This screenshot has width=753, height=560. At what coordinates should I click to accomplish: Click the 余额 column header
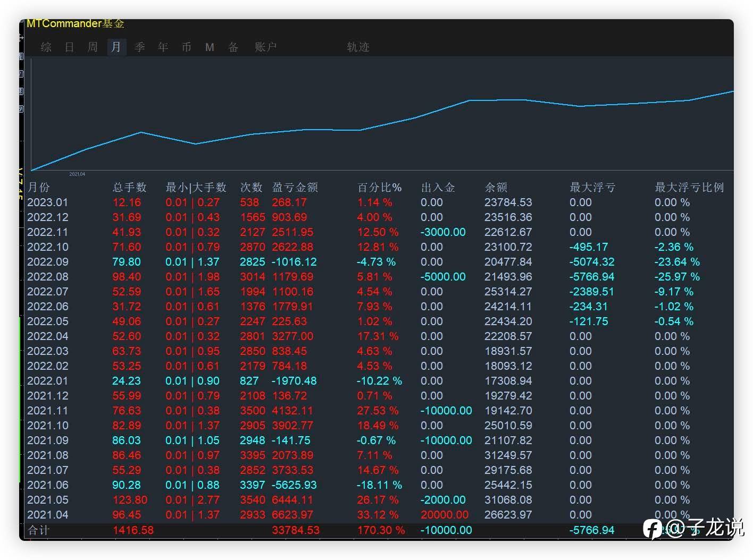(496, 188)
